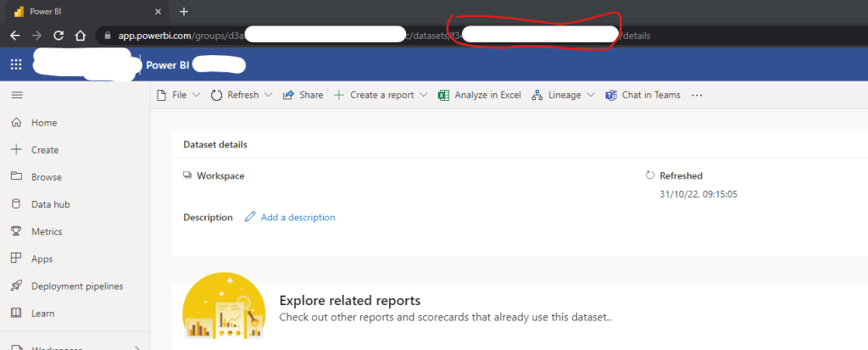Viewport: 868px width, 350px height.
Task: Collapse the navigation pane hamburger icon
Action: [17, 95]
